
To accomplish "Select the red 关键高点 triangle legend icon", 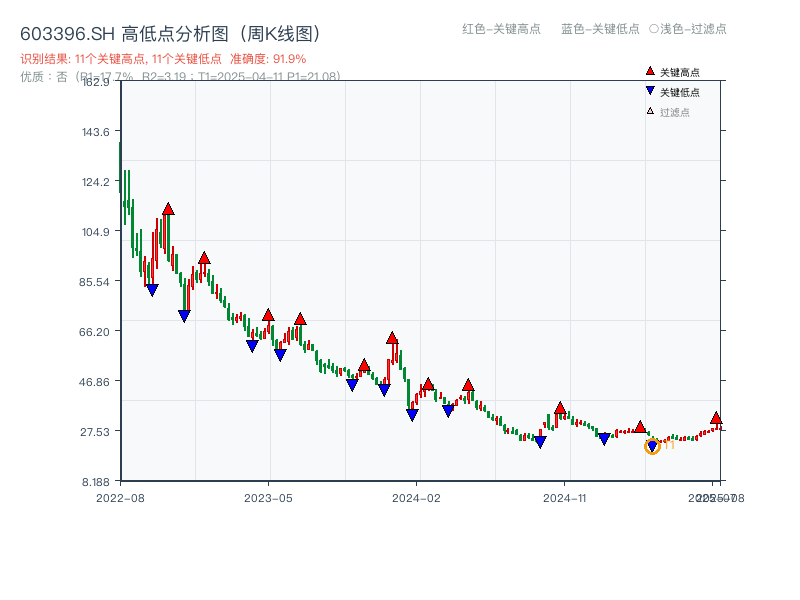I will pyautogui.click(x=649, y=72).
